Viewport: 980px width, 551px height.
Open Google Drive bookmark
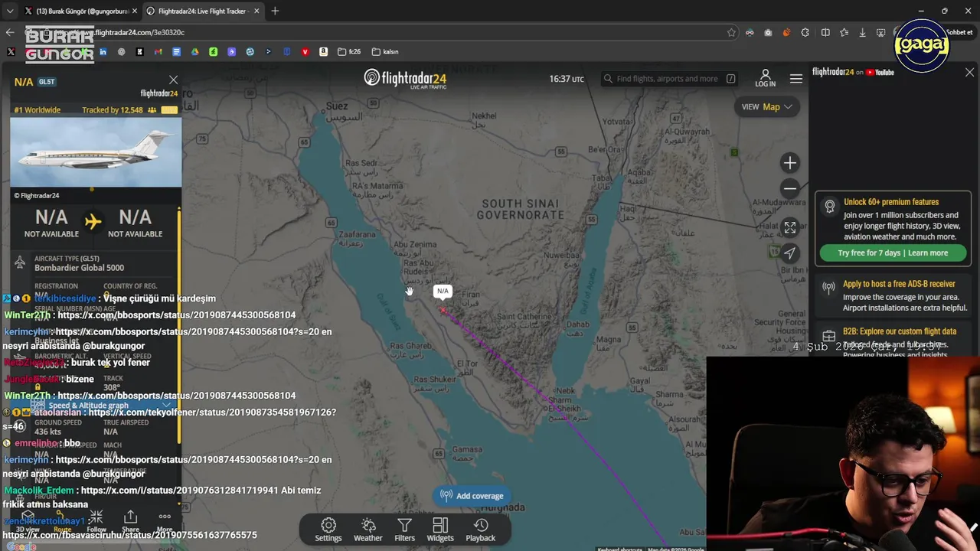pos(194,52)
